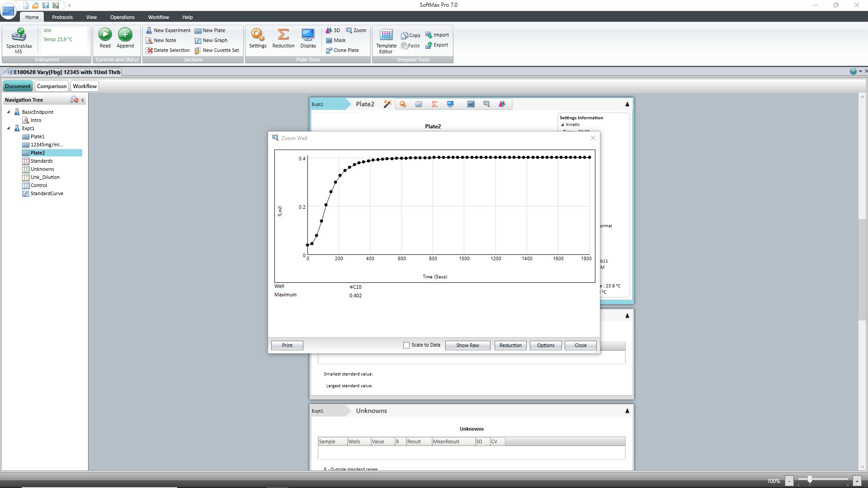868x488 pixels.
Task: Select StandardCurve in navigation tree
Action: (x=47, y=193)
